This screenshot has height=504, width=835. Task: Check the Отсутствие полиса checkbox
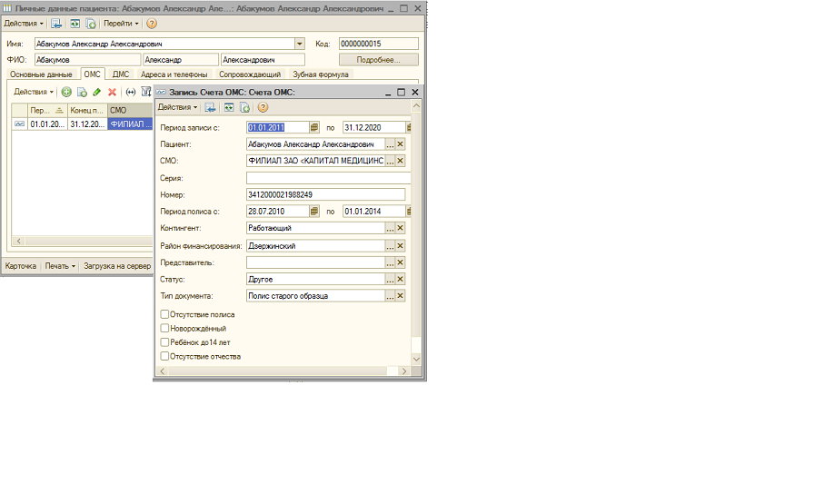[x=164, y=314]
